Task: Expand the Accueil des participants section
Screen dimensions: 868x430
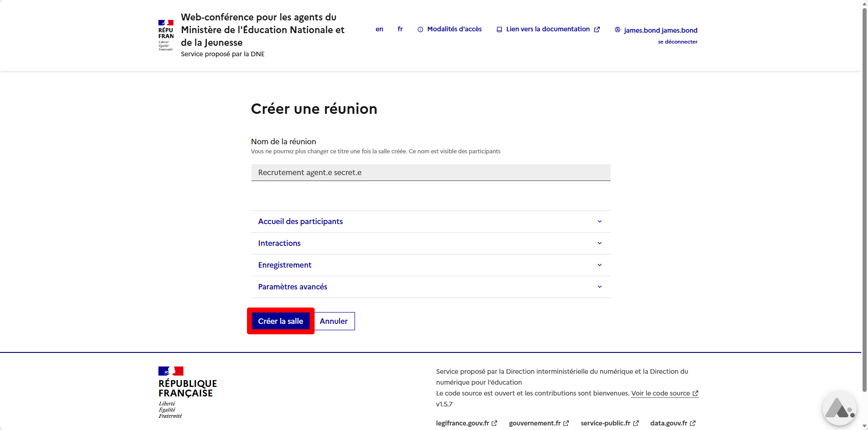Action: 430,221
